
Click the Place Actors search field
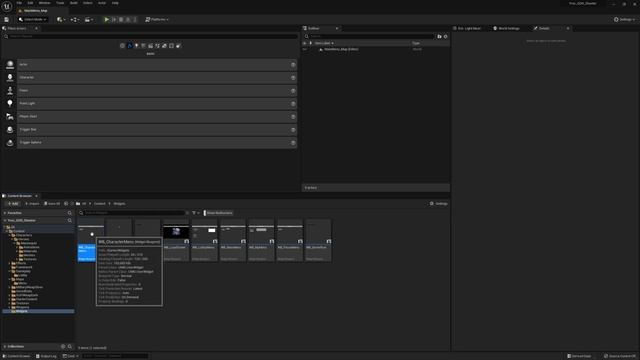click(x=151, y=36)
